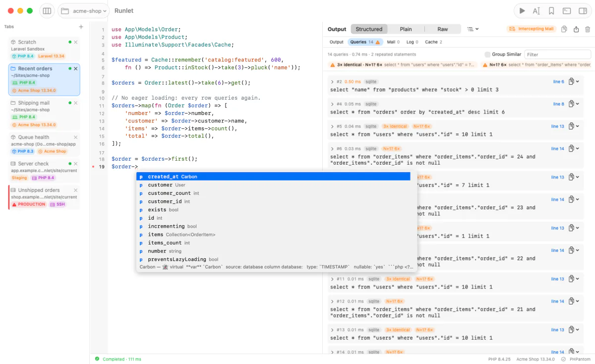Screen dimensions: 595x364
Task: Expand query #2 details
Action: coord(332,81)
